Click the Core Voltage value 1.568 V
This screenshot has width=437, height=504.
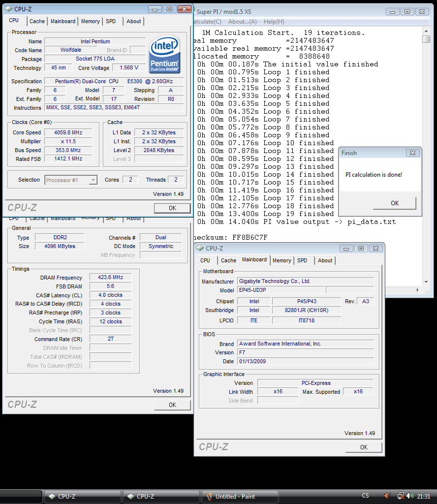[129, 67]
